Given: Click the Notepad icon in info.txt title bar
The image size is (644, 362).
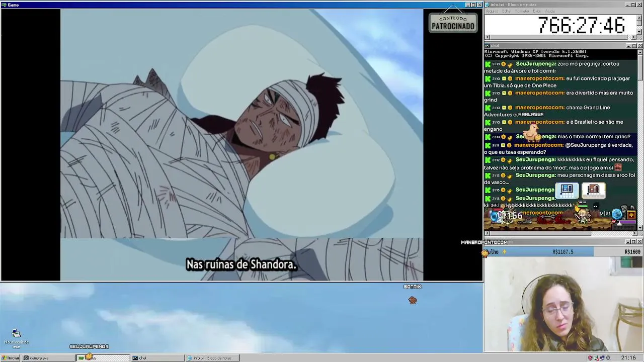Looking at the screenshot, I should [x=488, y=5].
